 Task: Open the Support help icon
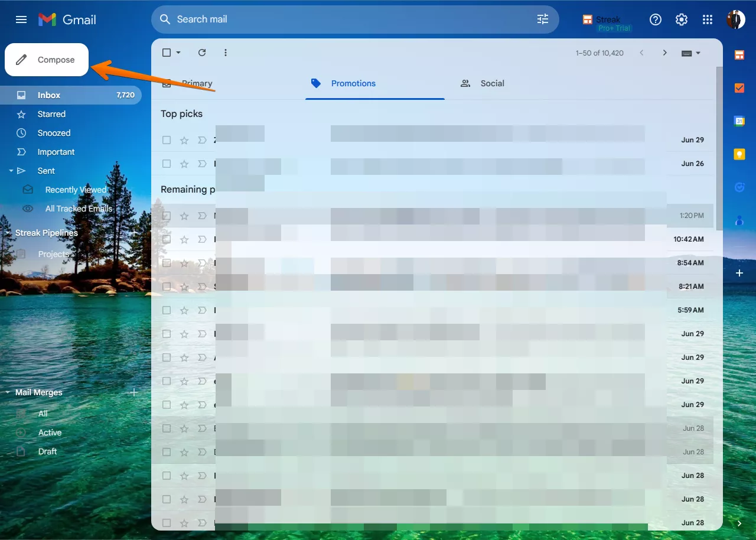[x=655, y=19]
